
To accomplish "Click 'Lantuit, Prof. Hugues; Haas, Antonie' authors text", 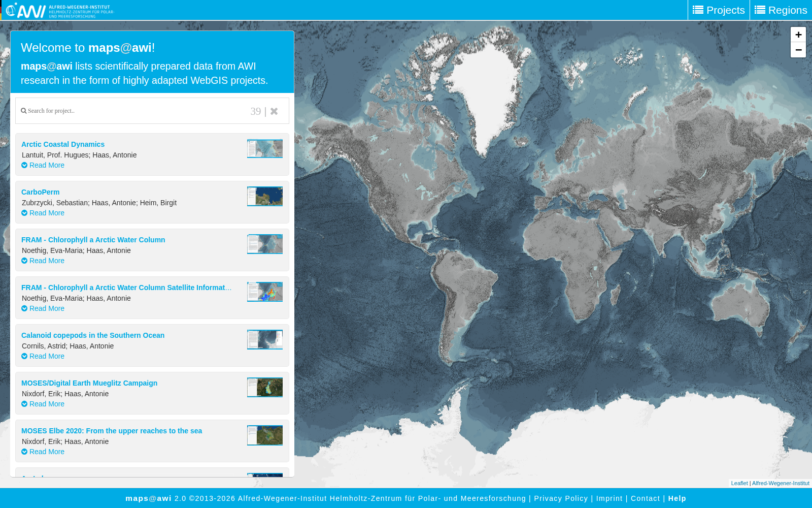I will coord(79,155).
